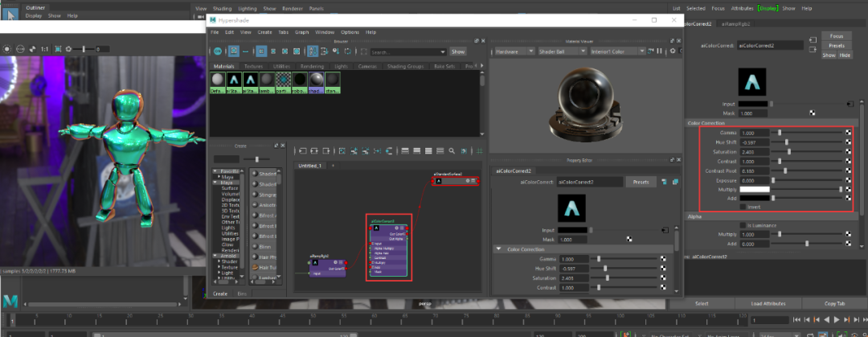
Task: Open the Material Viewer settings gear icon
Action: (673, 51)
